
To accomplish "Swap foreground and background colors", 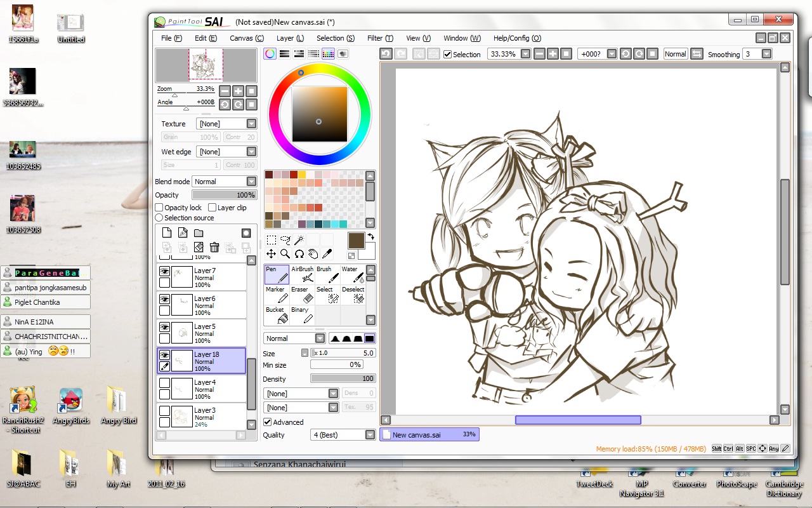I will tap(370, 236).
